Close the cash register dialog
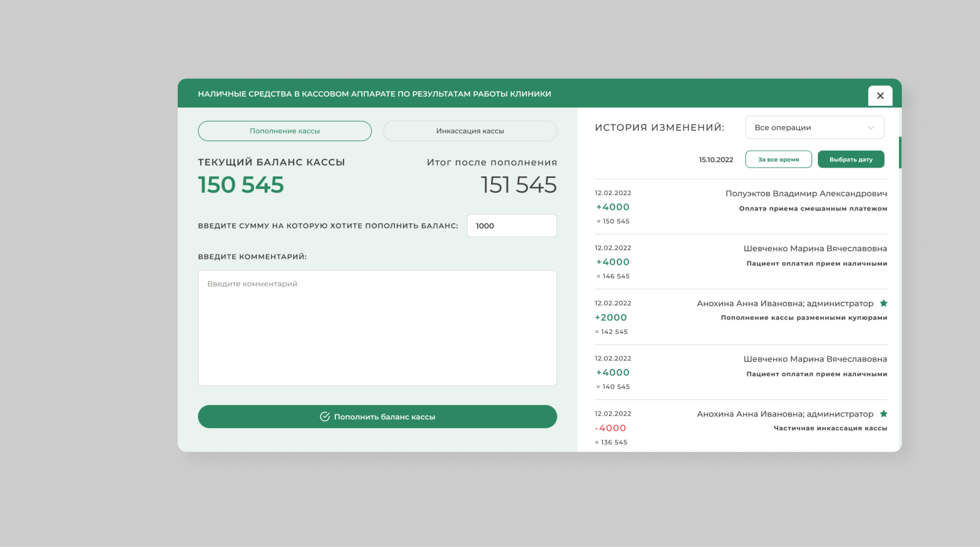 point(880,96)
